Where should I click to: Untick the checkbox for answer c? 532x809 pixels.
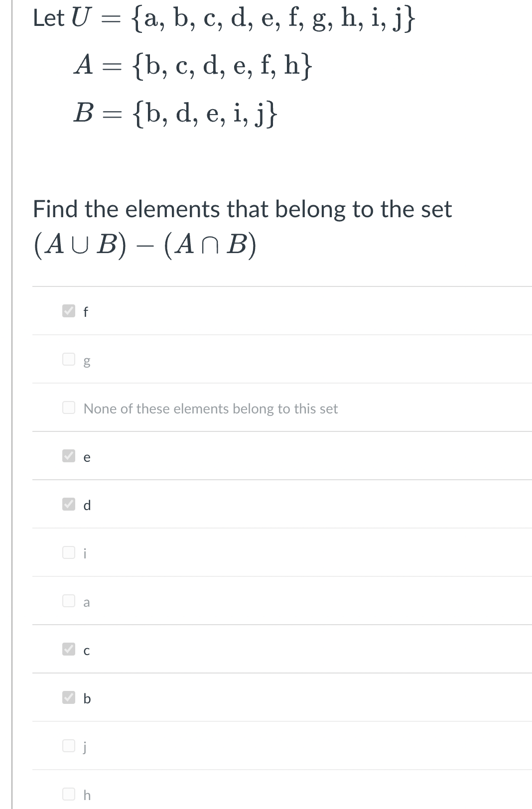click(x=69, y=649)
